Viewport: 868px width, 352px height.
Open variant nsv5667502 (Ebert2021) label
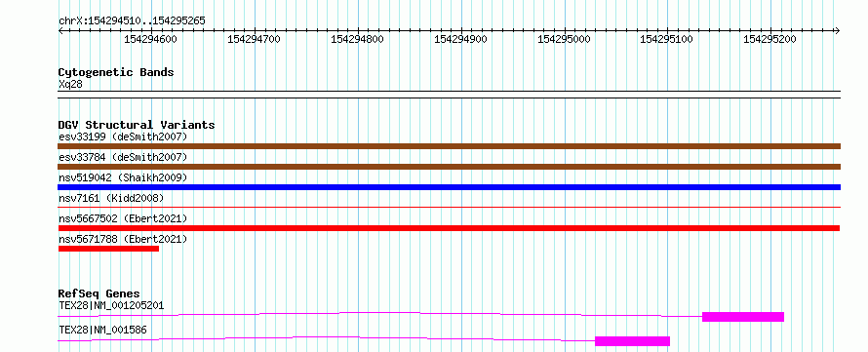pyautogui.click(x=123, y=218)
